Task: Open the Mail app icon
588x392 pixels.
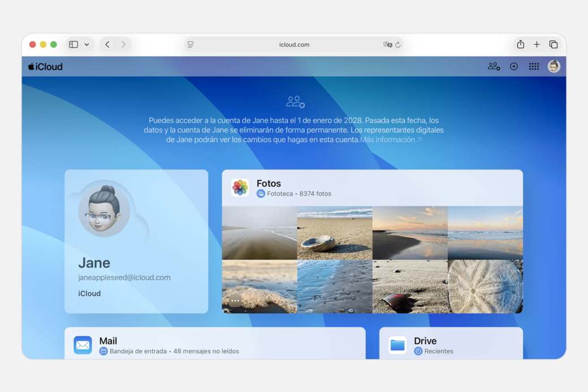Action: click(83, 345)
